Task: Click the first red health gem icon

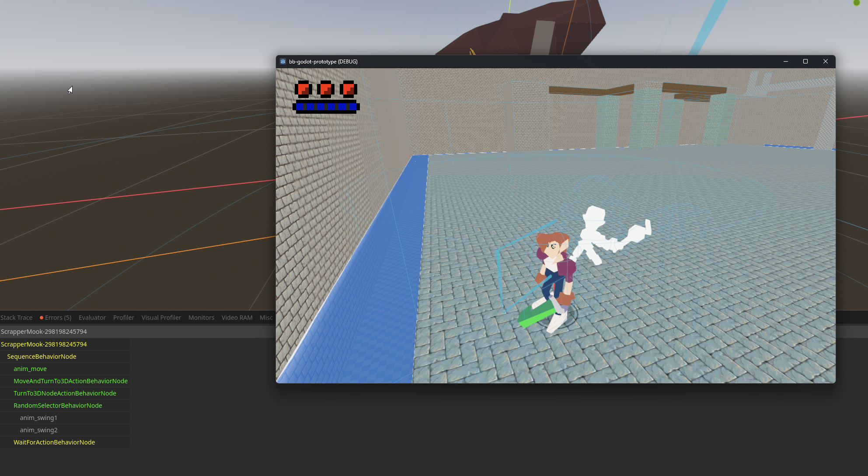Action: [x=303, y=89]
